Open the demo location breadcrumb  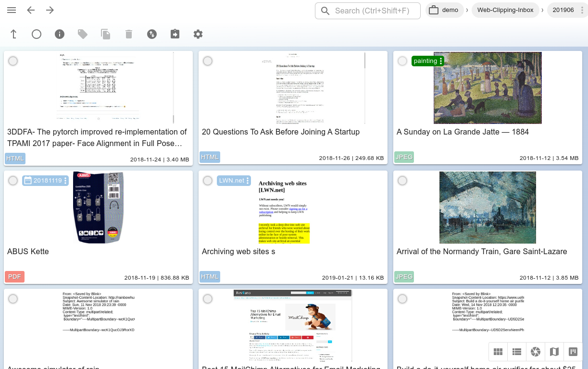coord(444,10)
